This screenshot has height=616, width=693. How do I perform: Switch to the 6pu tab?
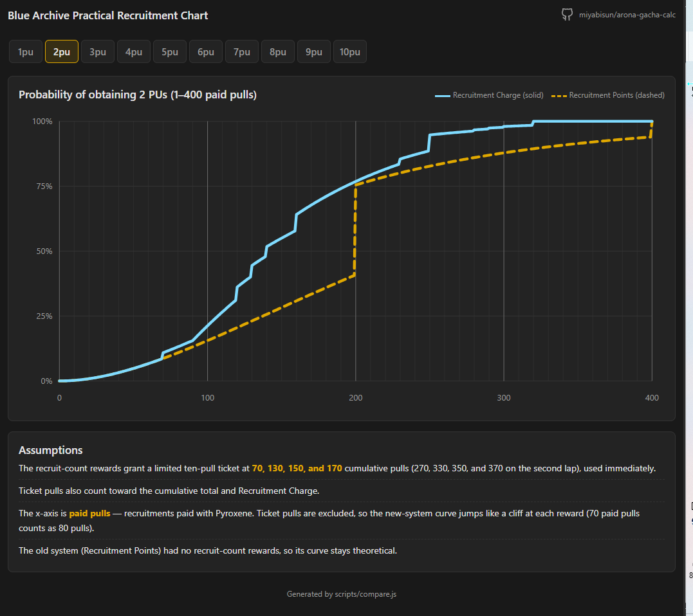206,51
